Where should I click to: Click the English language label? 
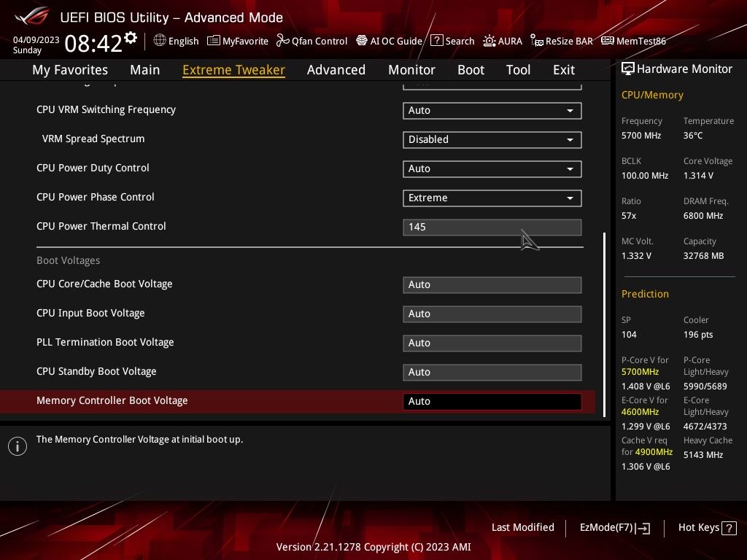[183, 41]
